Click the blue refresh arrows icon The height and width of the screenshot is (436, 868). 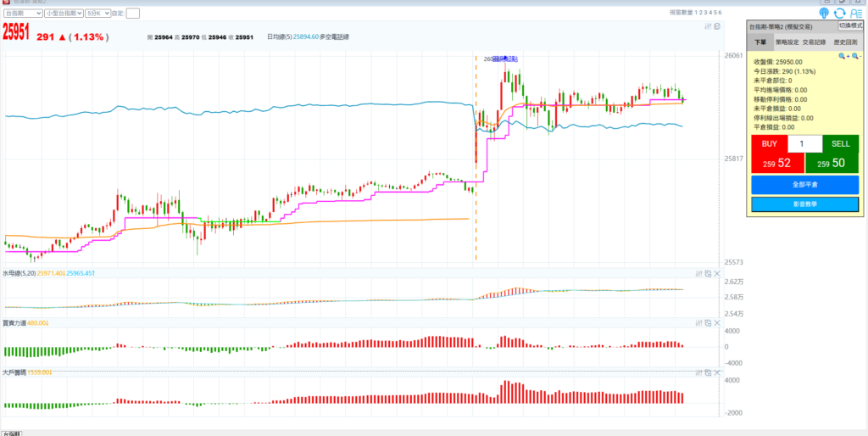(840, 13)
